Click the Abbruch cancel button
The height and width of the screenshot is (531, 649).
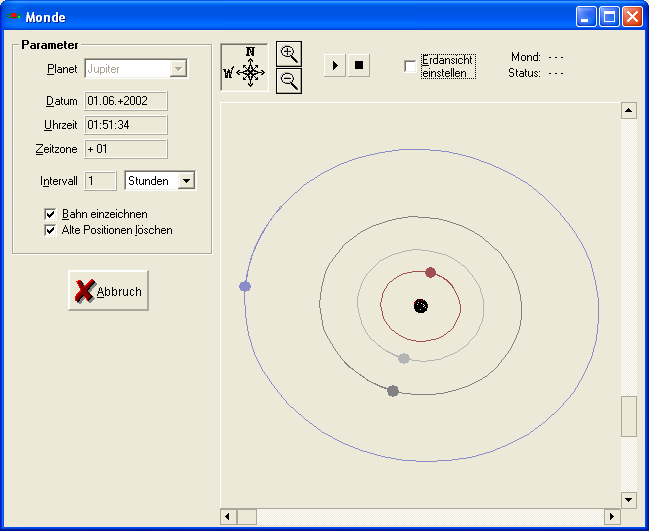click(108, 291)
